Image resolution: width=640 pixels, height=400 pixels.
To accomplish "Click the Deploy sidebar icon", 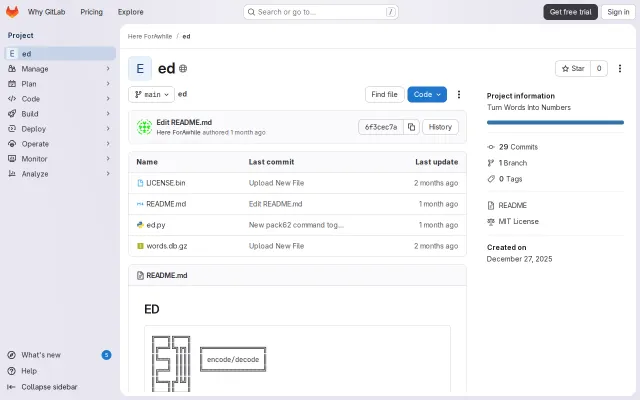I will pyautogui.click(x=12, y=129).
